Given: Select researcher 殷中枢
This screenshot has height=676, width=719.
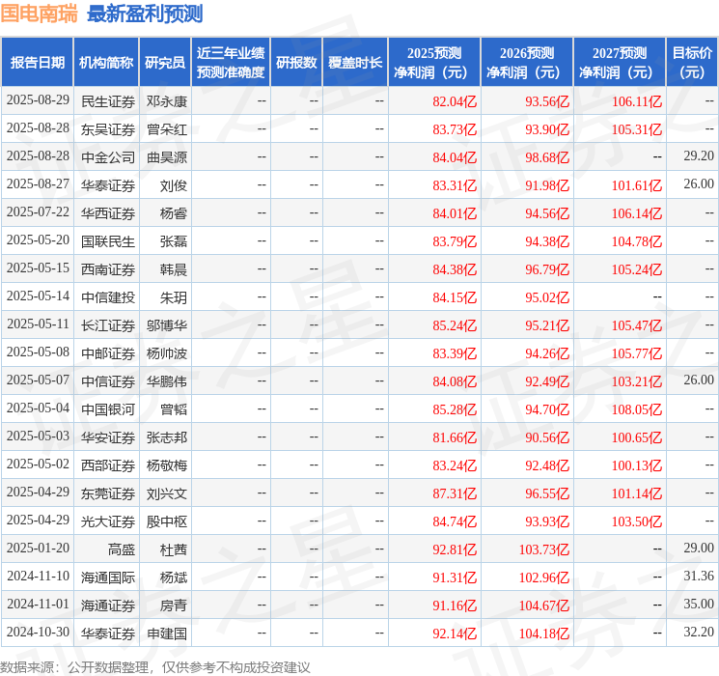Looking at the screenshot, I should coord(166,521).
